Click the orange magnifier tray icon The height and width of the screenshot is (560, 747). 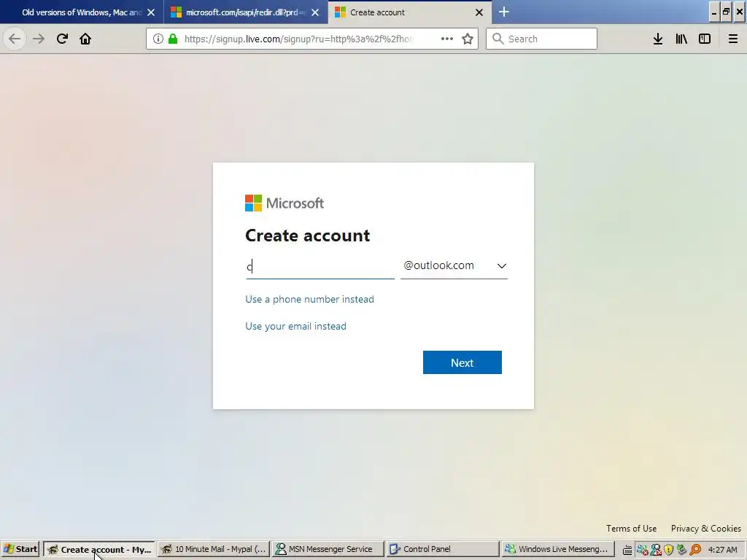[x=695, y=550]
